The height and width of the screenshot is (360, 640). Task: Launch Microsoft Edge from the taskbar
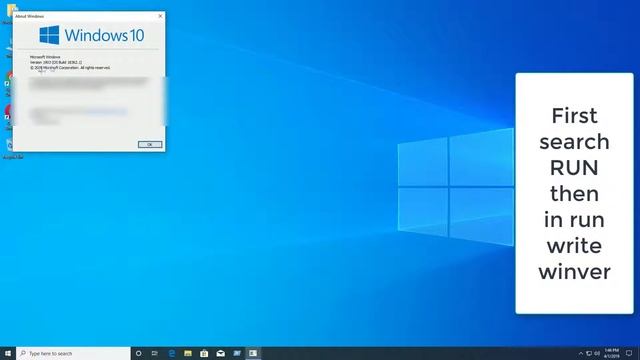pyautogui.click(x=172, y=353)
